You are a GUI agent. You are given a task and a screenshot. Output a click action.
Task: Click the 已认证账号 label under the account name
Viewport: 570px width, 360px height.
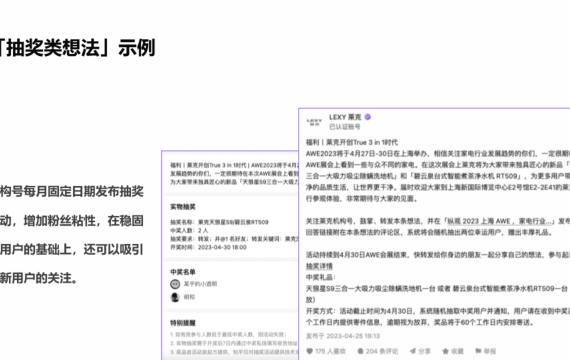345,127
